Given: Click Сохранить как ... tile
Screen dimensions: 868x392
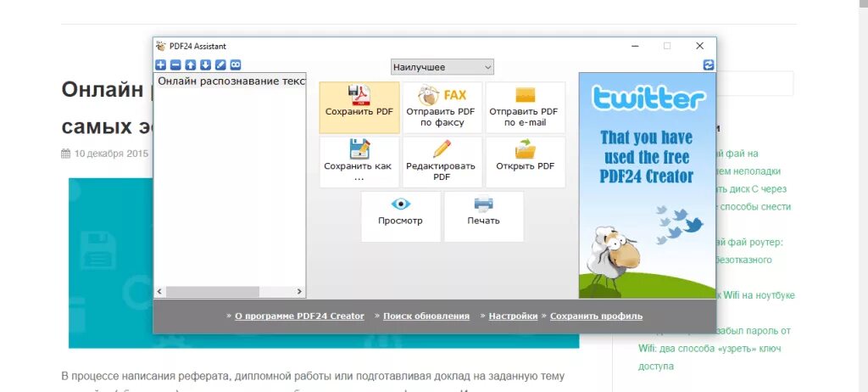Looking at the screenshot, I should pos(359,162).
